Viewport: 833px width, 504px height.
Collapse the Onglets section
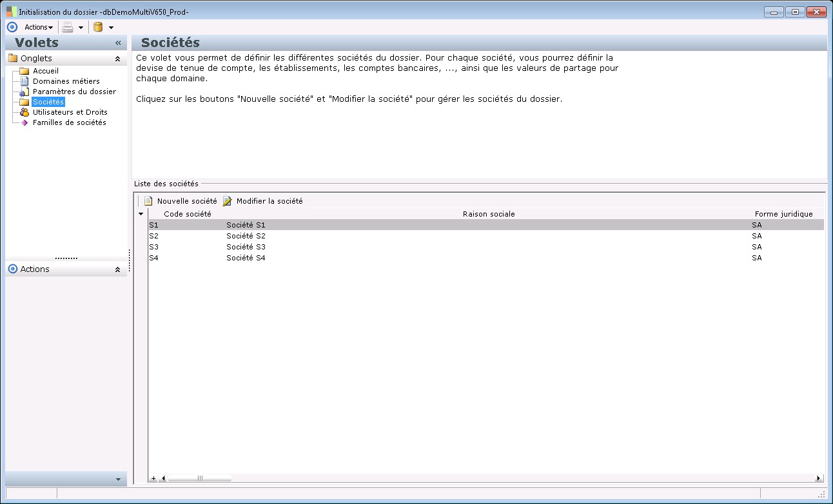[x=117, y=59]
